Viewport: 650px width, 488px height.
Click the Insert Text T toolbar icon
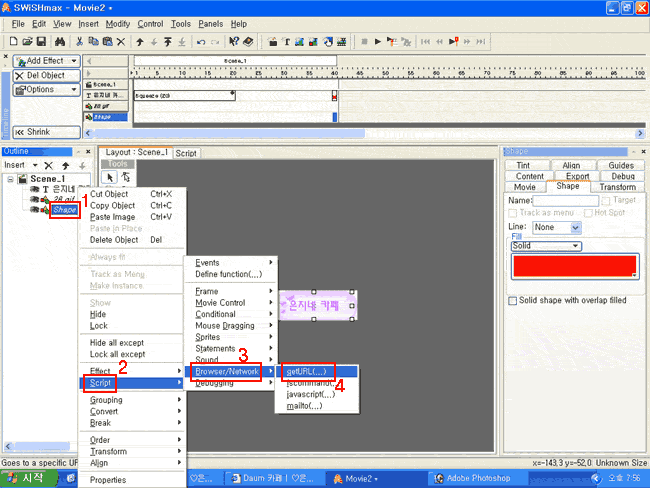(x=286, y=41)
